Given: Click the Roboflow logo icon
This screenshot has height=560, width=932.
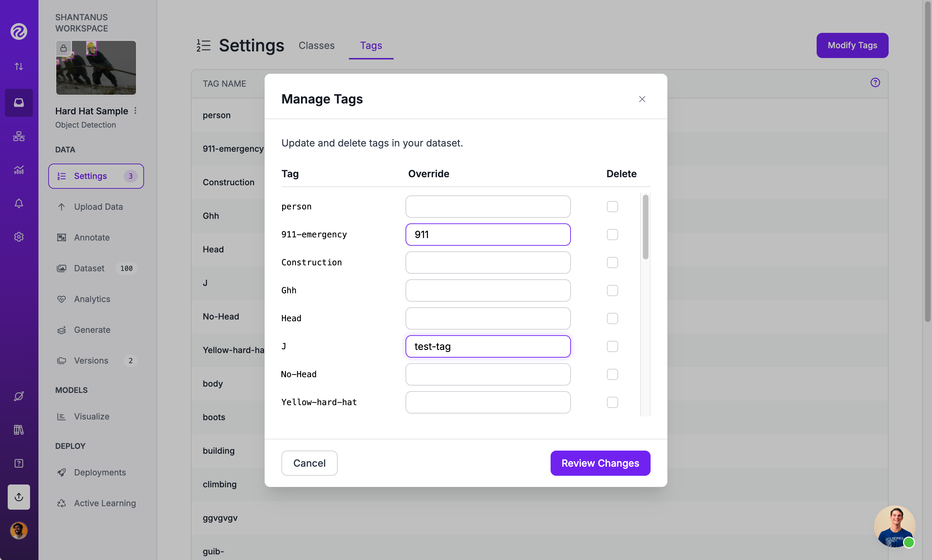Looking at the screenshot, I should 19,31.
